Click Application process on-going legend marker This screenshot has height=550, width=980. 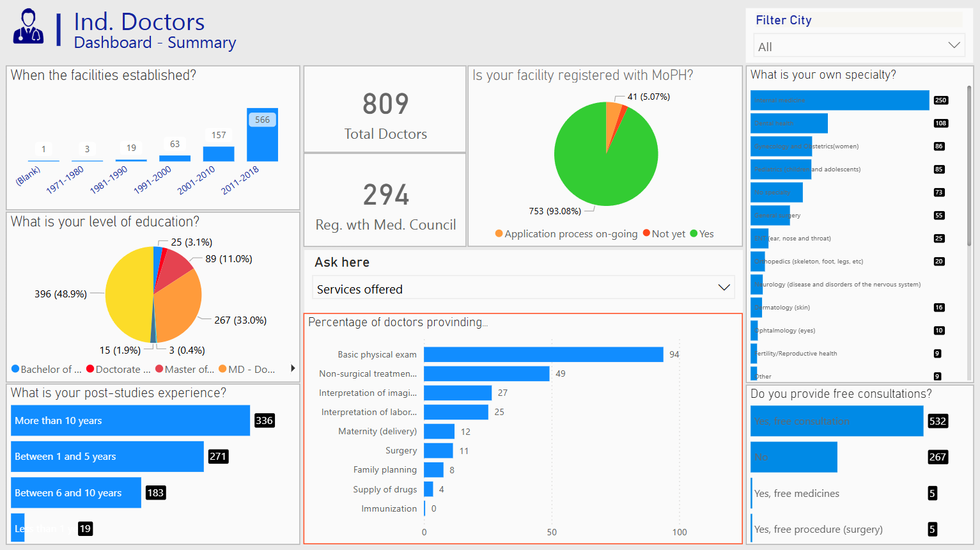499,234
